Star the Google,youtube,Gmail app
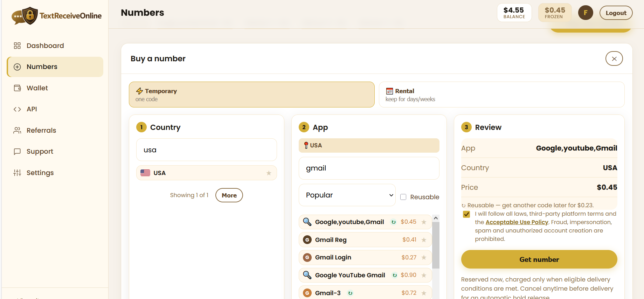The width and height of the screenshot is (644, 299). click(x=424, y=222)
